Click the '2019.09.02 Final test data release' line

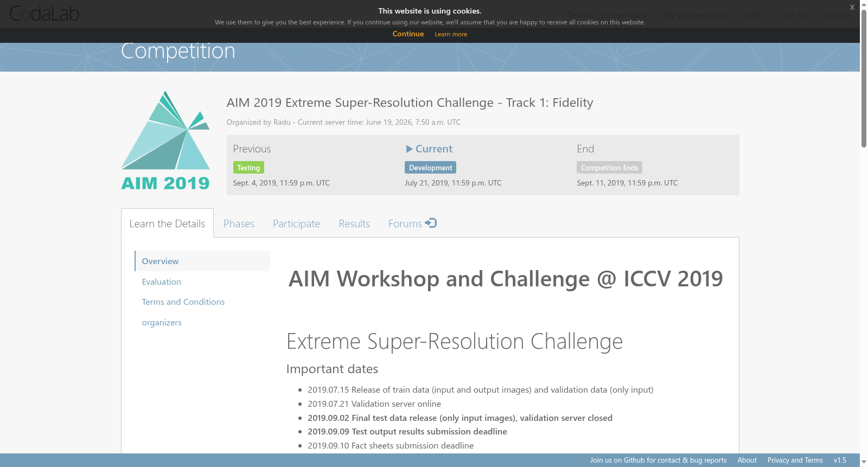coord(460,418)
